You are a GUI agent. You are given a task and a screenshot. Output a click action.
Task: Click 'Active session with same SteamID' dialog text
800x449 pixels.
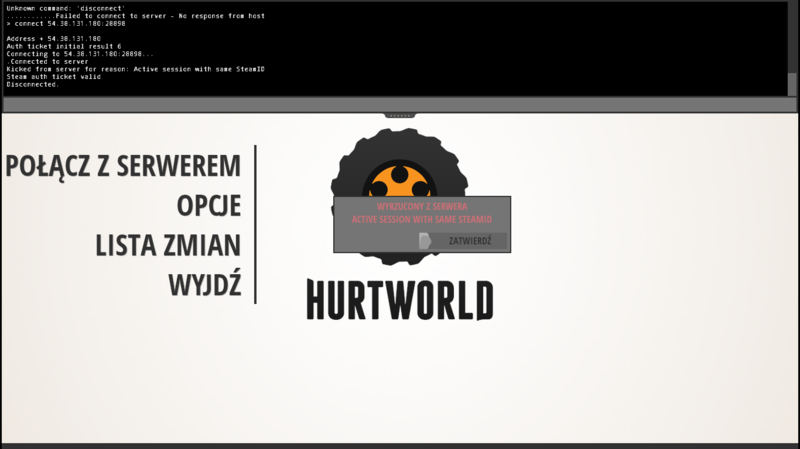pyautogui.click(x=422, y=219)
